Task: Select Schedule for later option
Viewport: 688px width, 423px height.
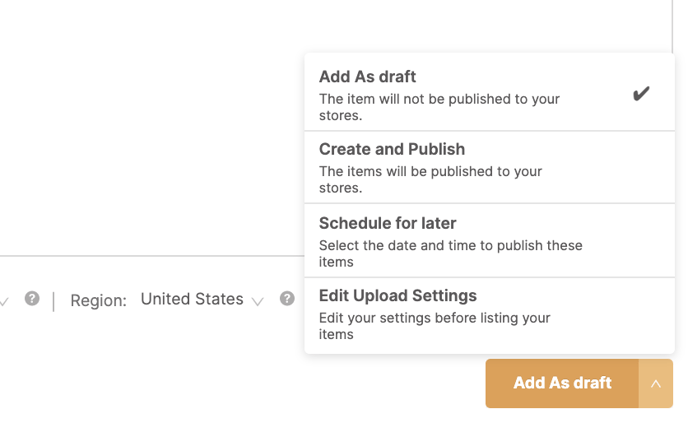Action: (x=489, y=240)
